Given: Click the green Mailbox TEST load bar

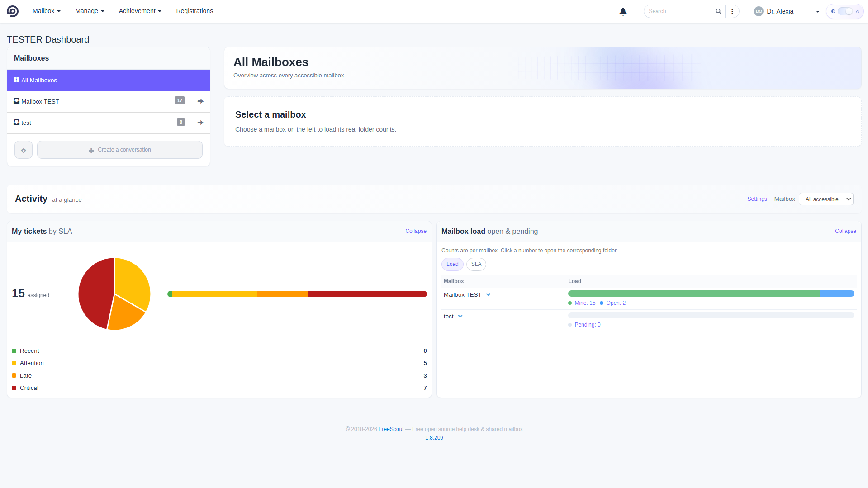Looking at the screenshot, I should [694, 294].
